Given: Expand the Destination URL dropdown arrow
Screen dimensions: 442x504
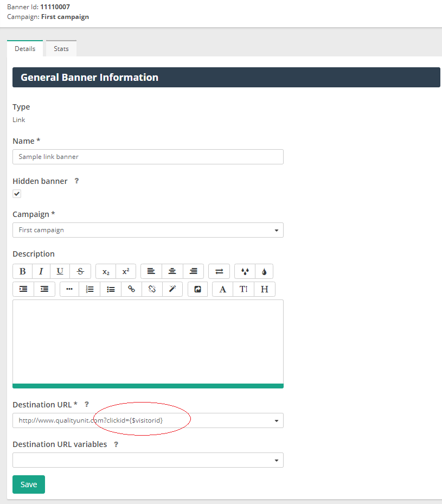Looking at the screenshot, I should pyautogui.click(x=276, y=420).
